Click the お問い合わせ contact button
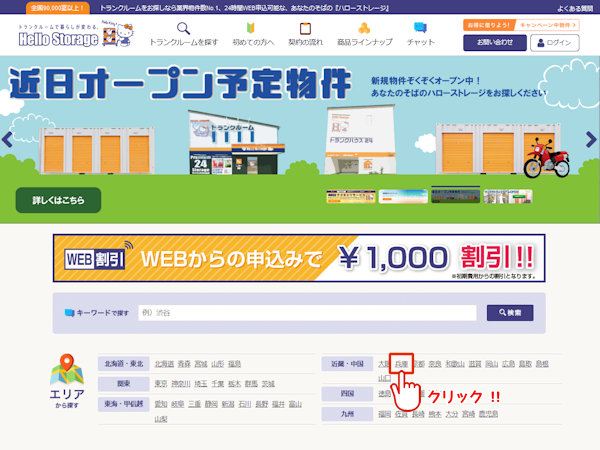This screenshot has height=450, width=600. [495, 43]
